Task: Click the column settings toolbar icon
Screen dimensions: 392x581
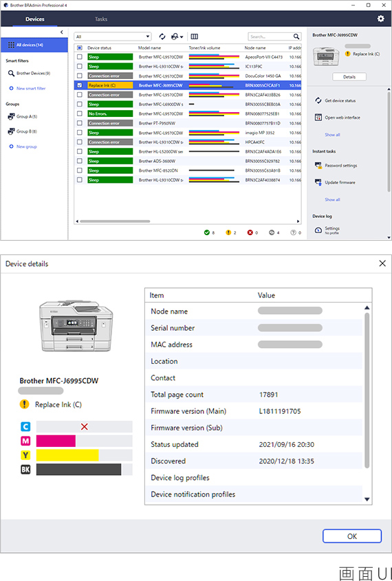Action: click(194, 36)
